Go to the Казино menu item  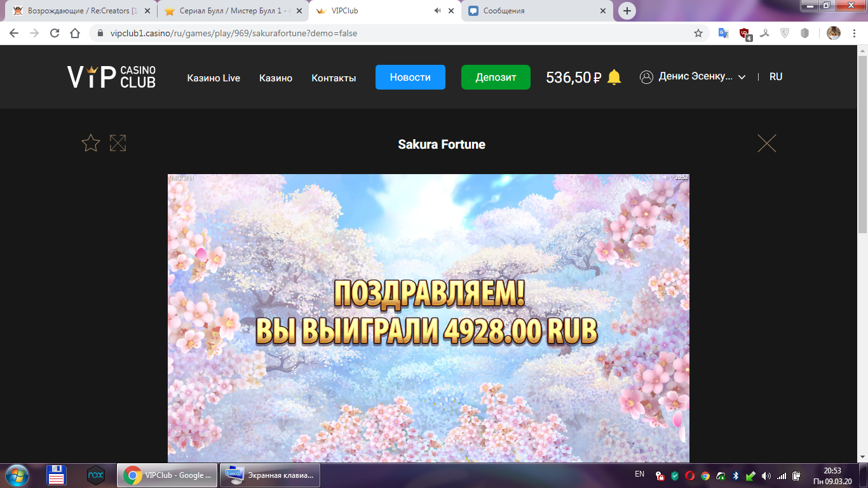276,78
